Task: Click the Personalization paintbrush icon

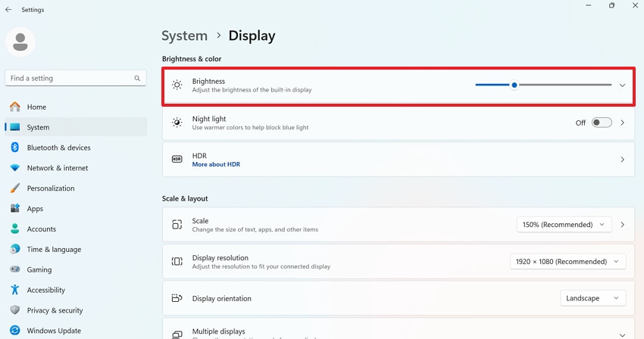Action: point(15,188)
